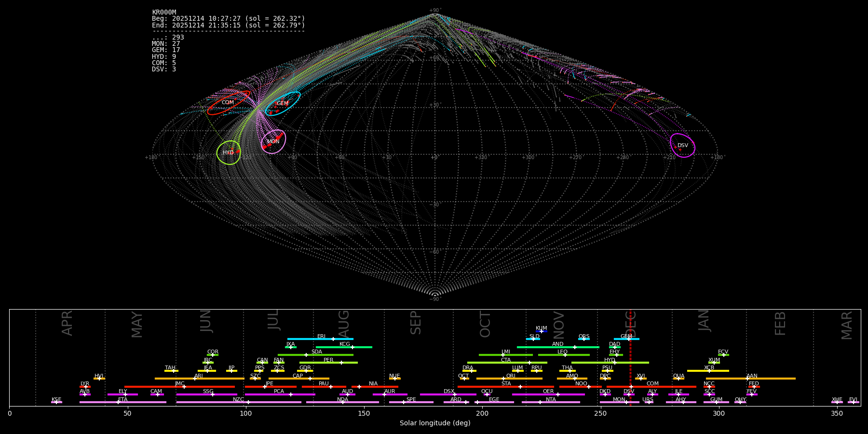Click the DRA shower label in the timeline
The width and height of the screenshot is (868, 434).
click(468, 368)
